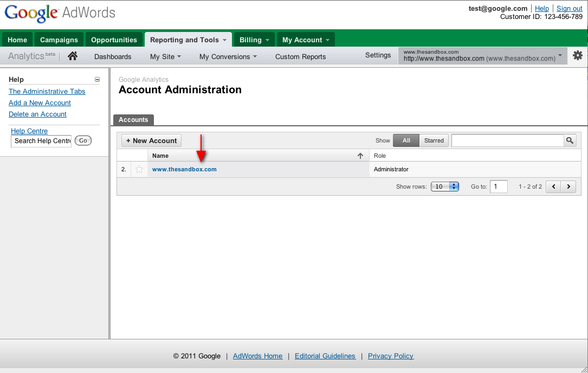Open Custom Reports
This screenshot has height=373, width=588.
(300, 57)
